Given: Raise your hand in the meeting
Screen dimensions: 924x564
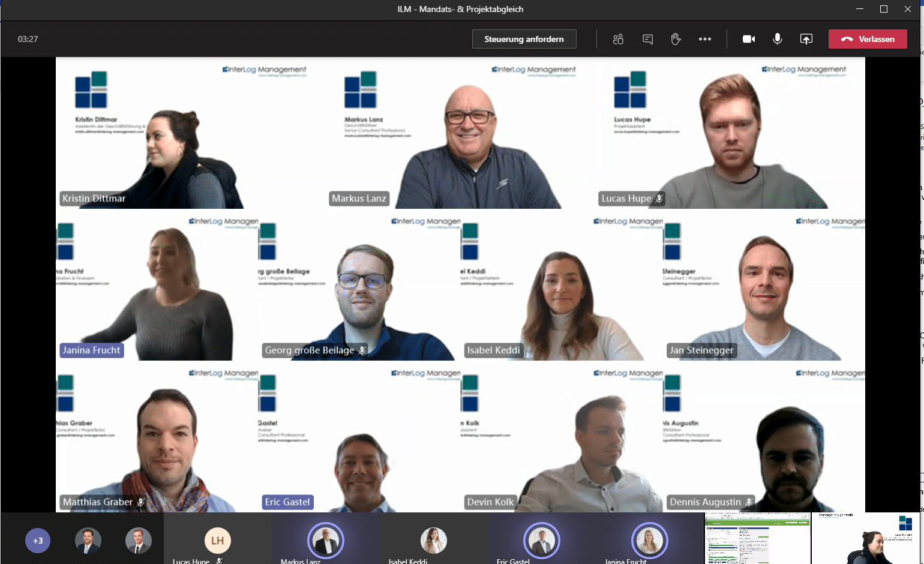Looking at the screenshot, I should coord(676,39).
